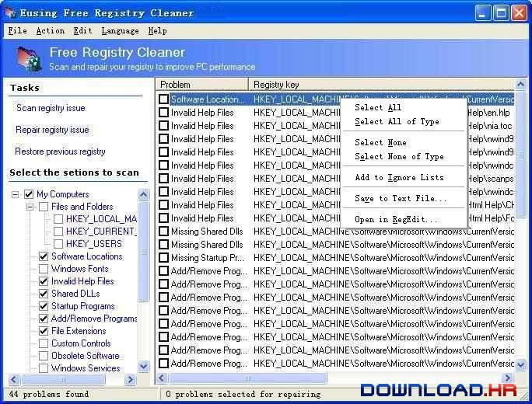This screenshot has height=404, width=532.
Task: Uncheck File Extensions checkbox
Action: tap(44, 331)
